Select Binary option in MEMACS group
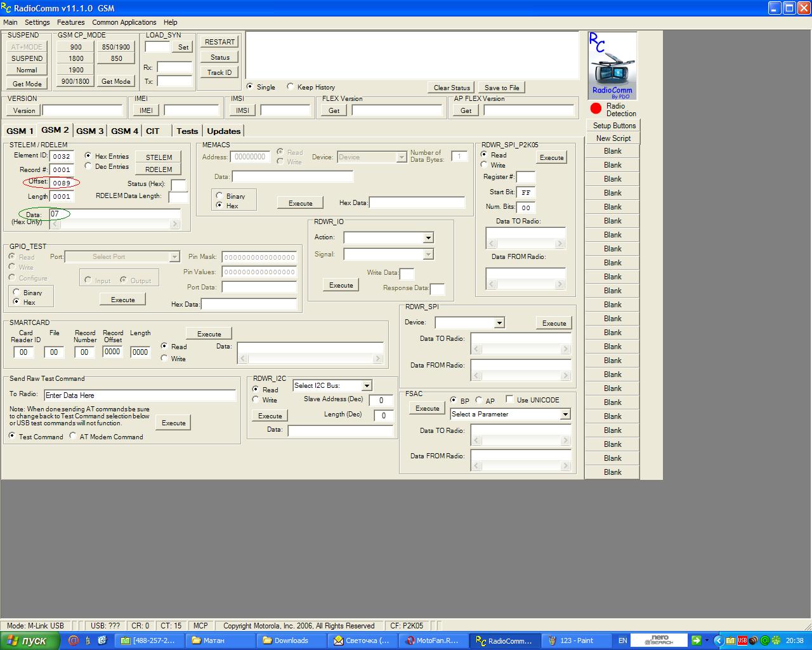Screen dimensions: 812x650 (219, 196)
